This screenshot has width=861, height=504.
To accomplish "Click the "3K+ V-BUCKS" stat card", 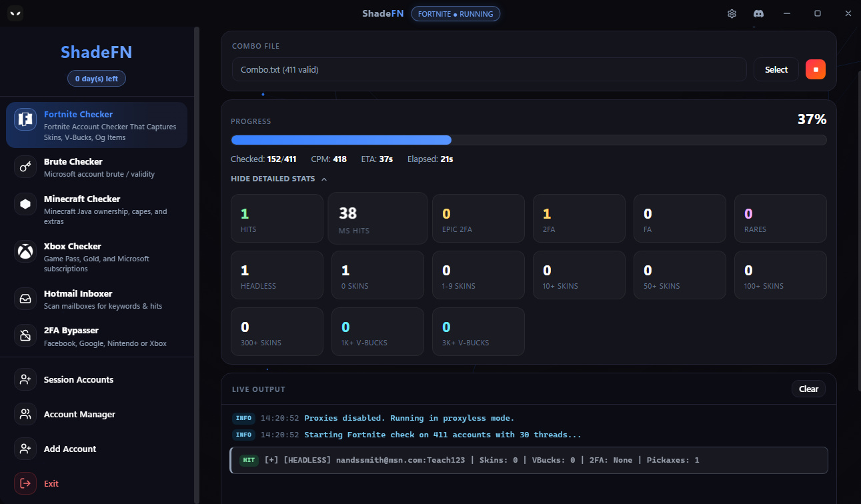I will (x=478, y=331).
